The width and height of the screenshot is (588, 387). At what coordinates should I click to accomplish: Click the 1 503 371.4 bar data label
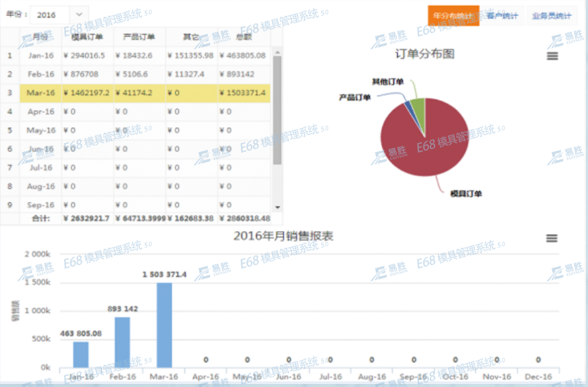[164, 275]
